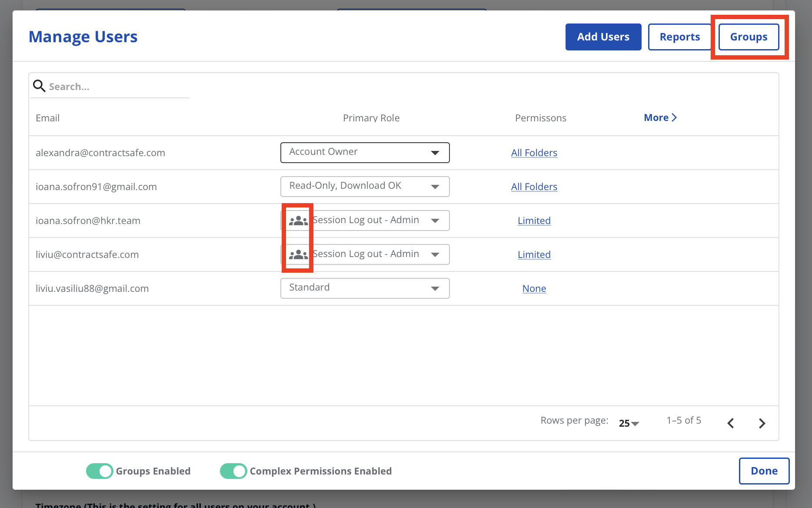Expand the More columns chevron

coord(660,117)
